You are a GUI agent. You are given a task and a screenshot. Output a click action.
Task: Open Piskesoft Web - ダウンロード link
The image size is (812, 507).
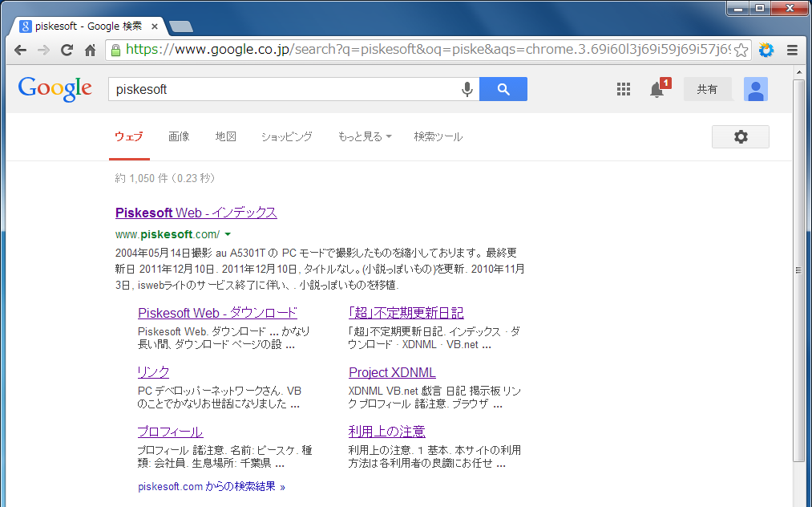click(217, 313)
